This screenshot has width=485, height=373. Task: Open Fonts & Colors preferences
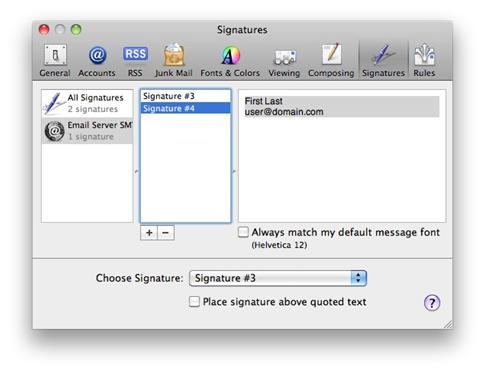pos(230,61)
